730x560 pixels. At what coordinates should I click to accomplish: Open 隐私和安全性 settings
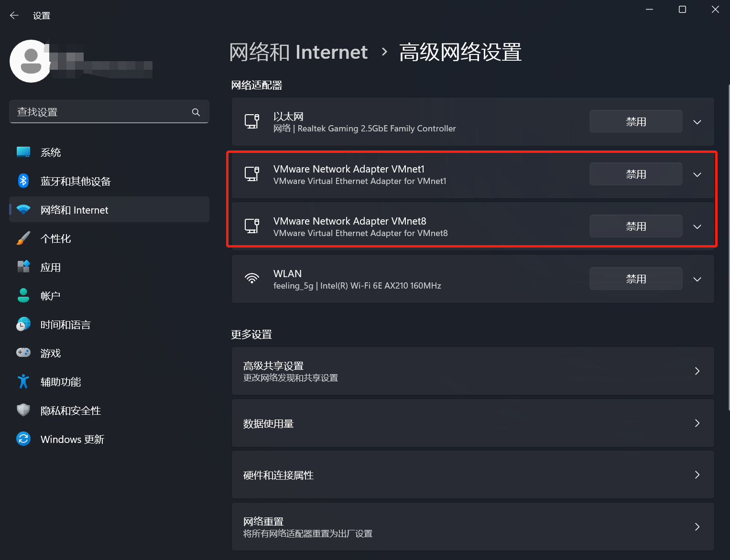pyautogui.click(x=109, y=410)
